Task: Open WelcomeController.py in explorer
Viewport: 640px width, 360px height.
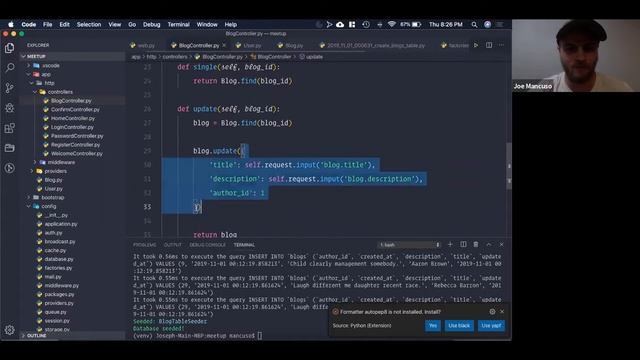Action: coord(77,153)
